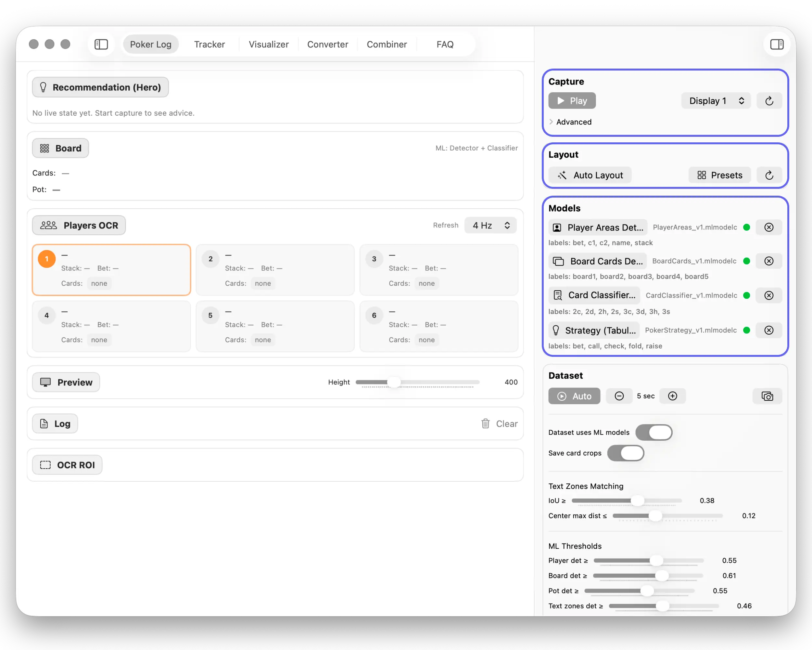Image resolution: width=812 pixels, height=650 pixels.
Task: Toggle the left sidebar panel icon
Action: point(101,45)
